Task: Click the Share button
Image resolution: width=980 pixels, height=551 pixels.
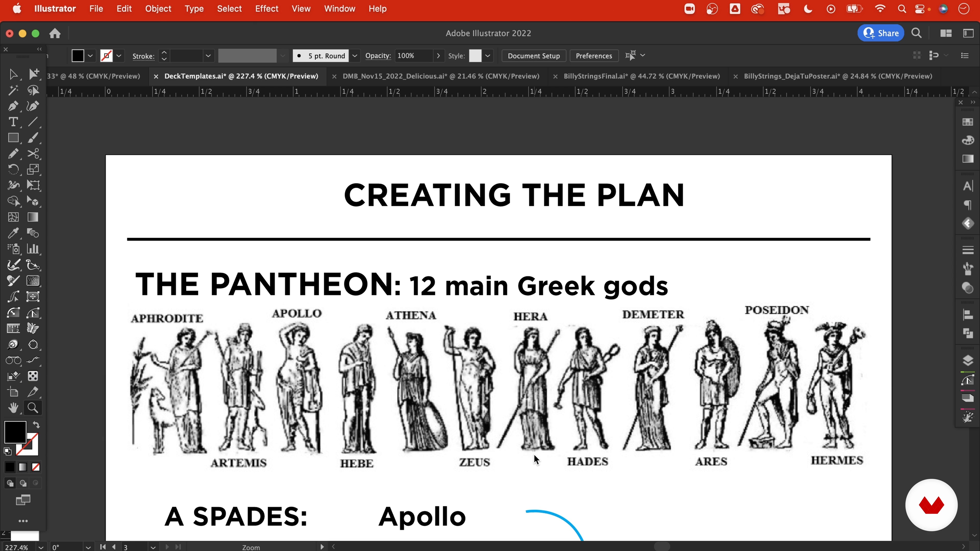Action: click(x=880, y=33)
